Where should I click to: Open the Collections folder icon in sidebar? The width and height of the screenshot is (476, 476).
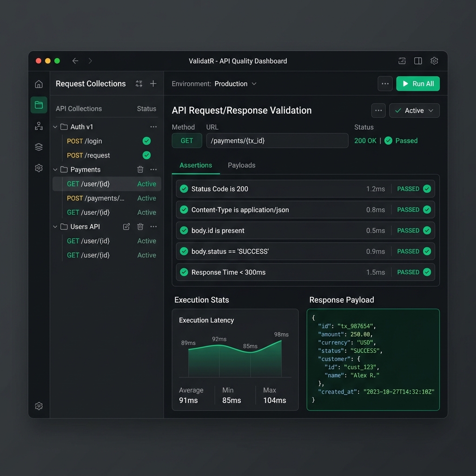[x=39, y=105]
